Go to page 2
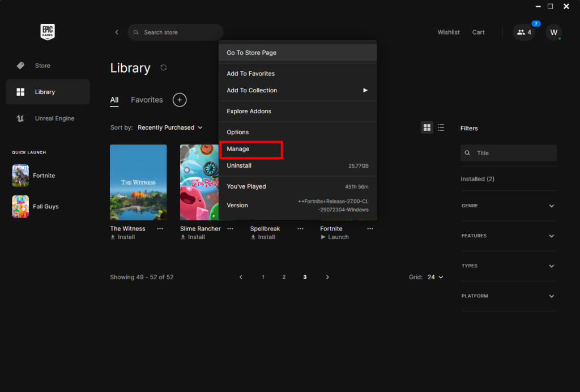 [284, 277]
